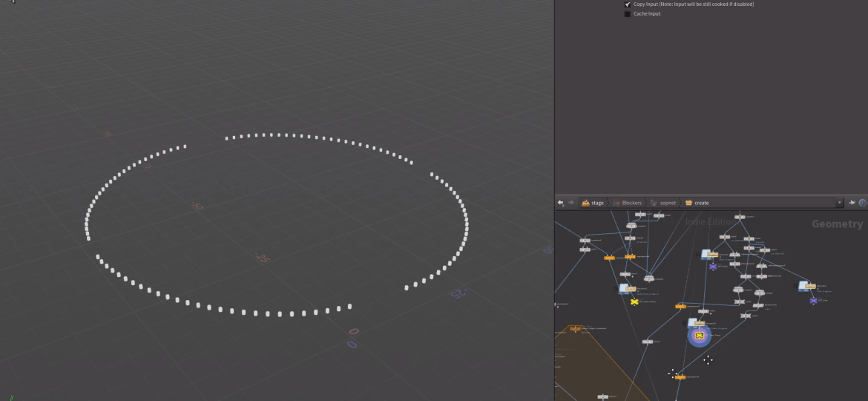868x401 pixels.
Task: Select the orange node inside the orange network box
Action: point(575,329)
